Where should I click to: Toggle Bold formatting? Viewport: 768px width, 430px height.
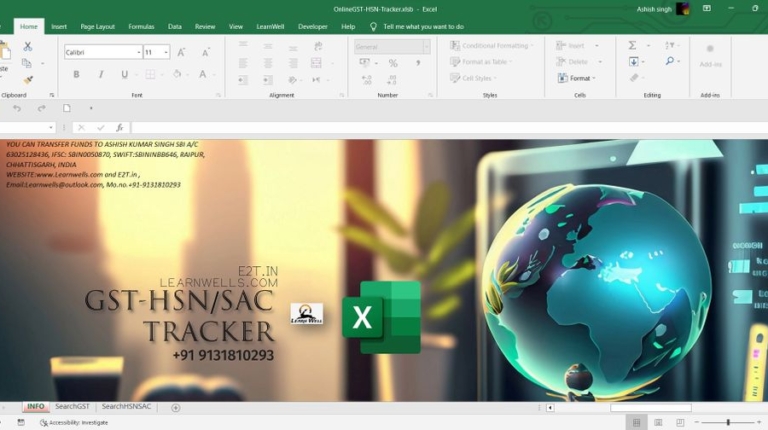pyautogui.click(x=76, y=74)
